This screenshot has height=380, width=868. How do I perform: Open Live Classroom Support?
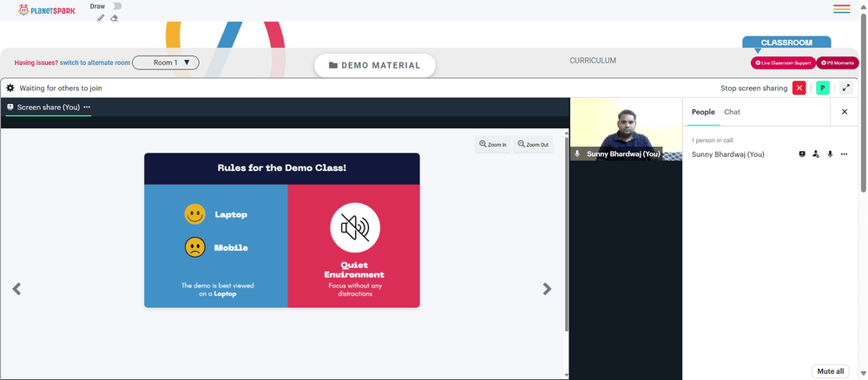point(783,63)
